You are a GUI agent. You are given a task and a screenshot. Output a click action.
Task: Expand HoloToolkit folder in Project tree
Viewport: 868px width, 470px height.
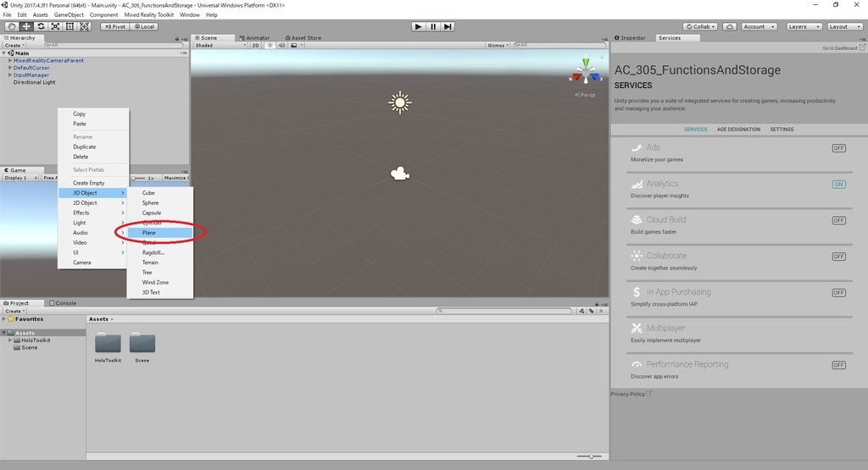coord(10,340)
